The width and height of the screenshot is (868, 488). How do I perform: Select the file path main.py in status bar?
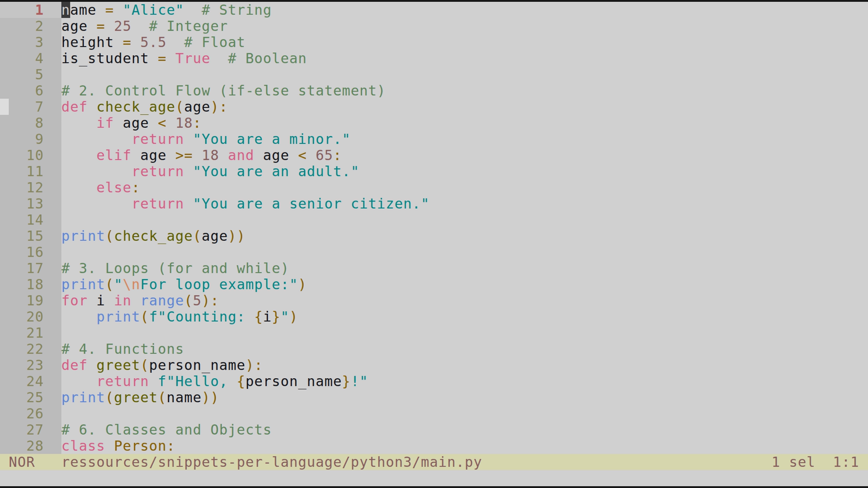click(x=271, y=462)
